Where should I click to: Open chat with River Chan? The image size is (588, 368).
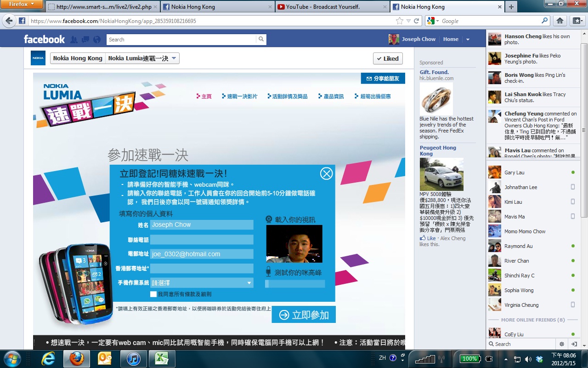coord(532,261)
